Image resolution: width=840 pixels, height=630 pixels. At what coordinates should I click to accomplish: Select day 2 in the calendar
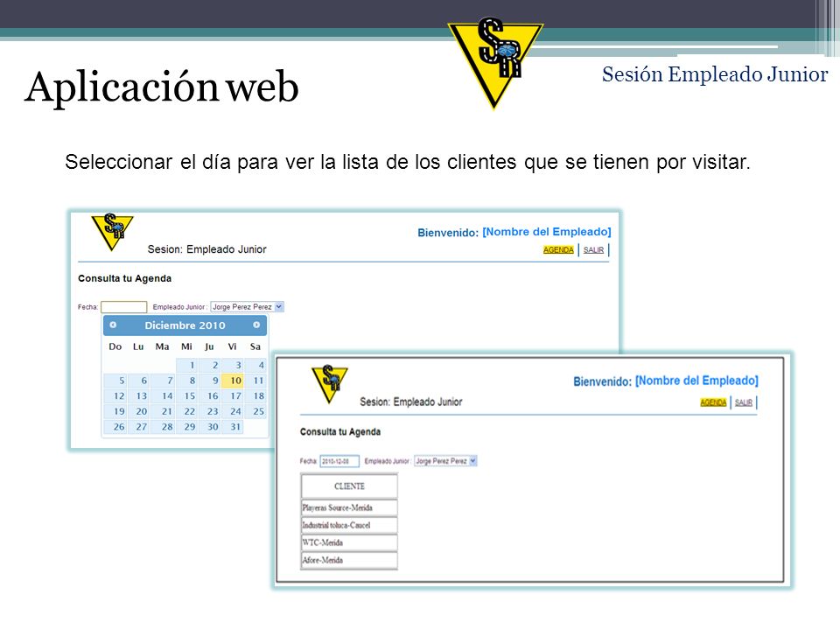click(210, 366)
